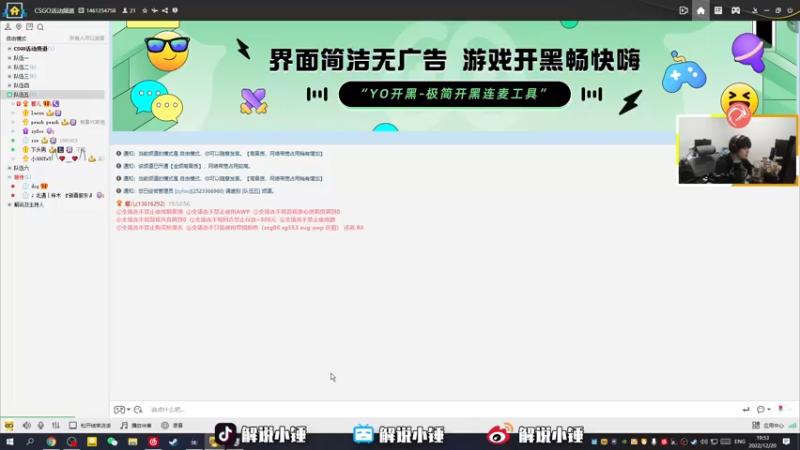The image size is (800, 450).
Task: Open the news list icon top right
Action: coord(718,10)
